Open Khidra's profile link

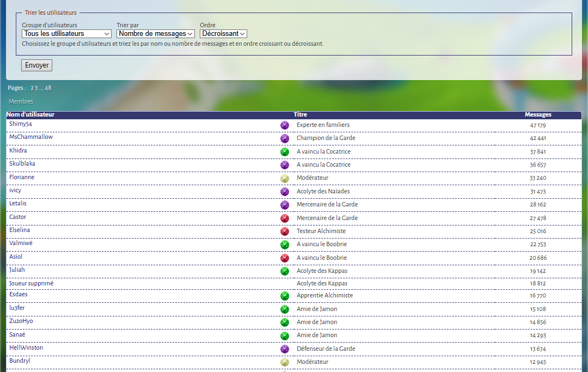click(x=18, y=150)
